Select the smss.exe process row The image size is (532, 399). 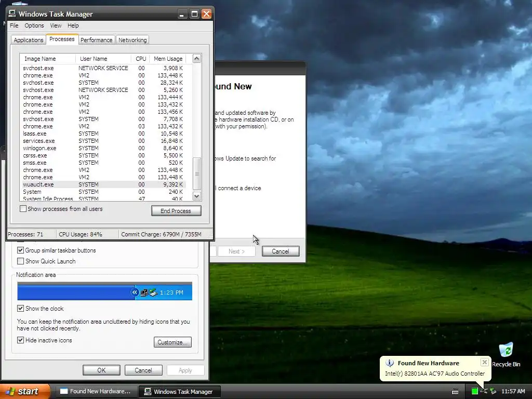click(104, 163)
